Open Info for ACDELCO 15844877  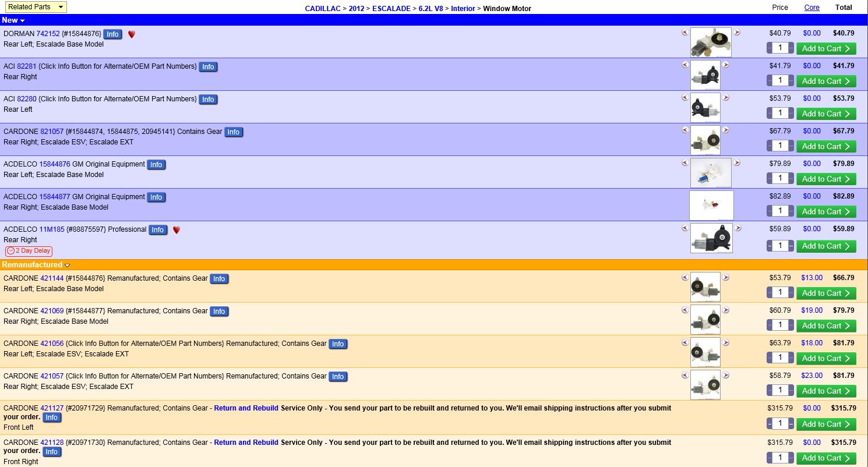point(156,197)
